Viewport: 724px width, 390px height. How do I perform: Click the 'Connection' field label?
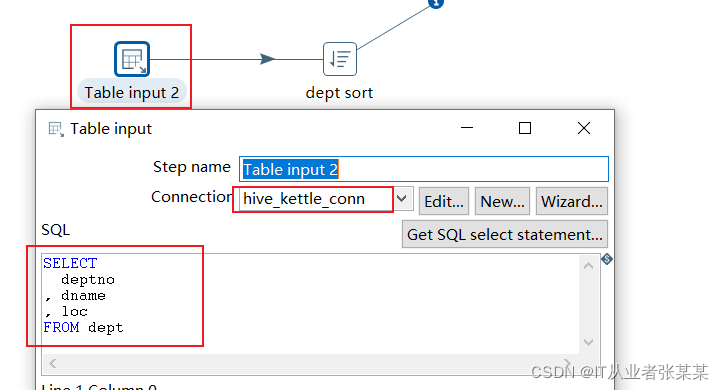click(192, 197)
